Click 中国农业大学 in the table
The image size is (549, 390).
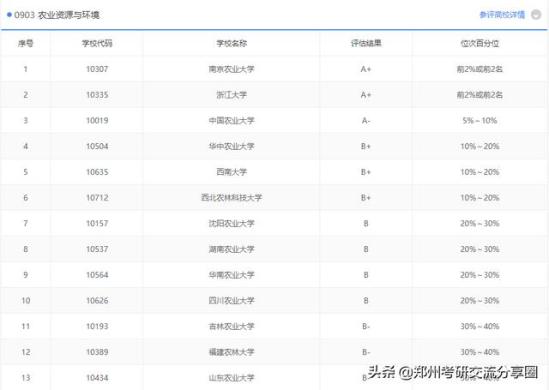coord(231,120)
